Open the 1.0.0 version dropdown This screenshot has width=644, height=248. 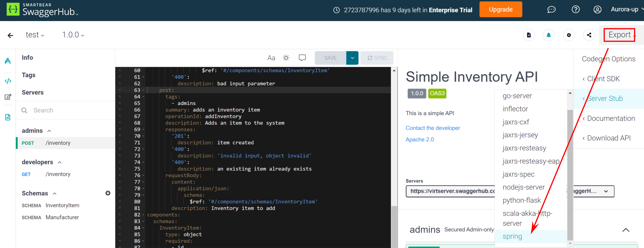[x=73, y=35]
